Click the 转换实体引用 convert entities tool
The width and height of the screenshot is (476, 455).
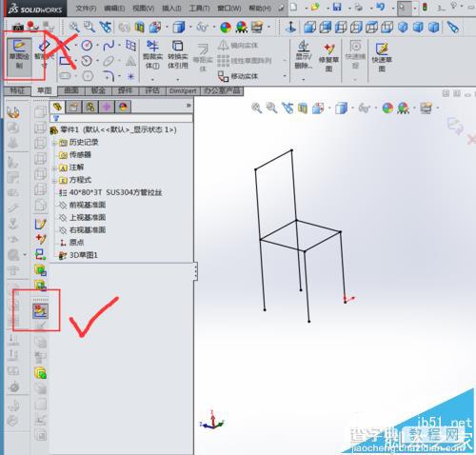point(178,54)
